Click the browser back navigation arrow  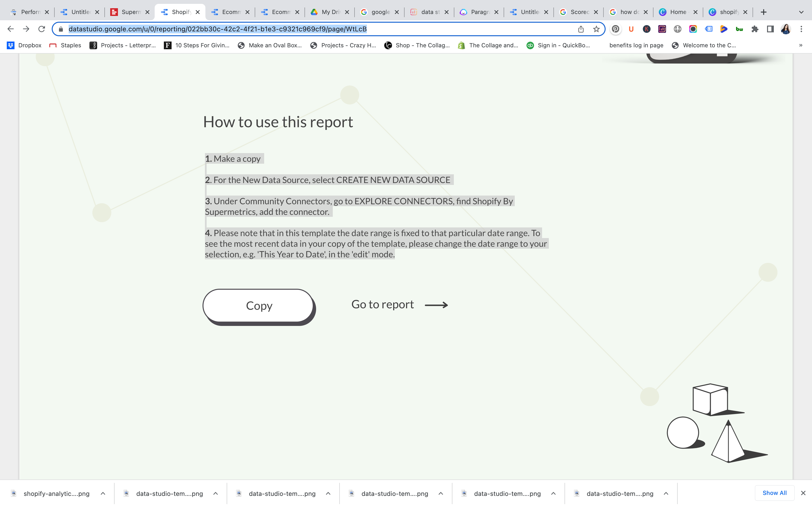(x=11, y=29)
